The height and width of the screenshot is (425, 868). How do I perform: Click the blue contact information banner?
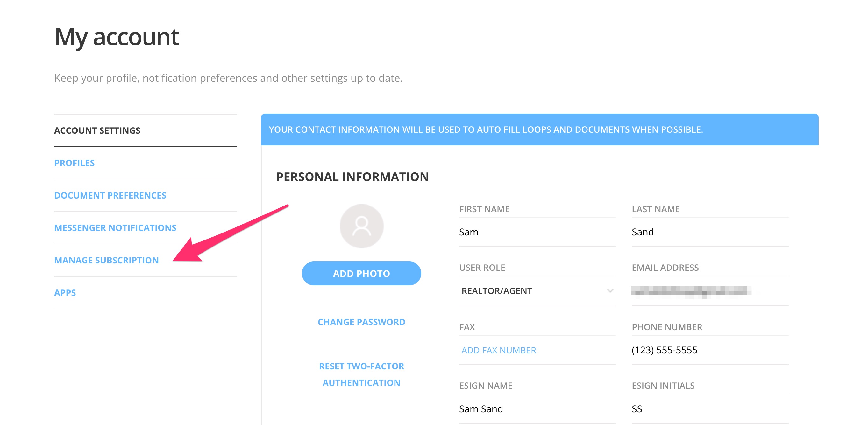pos(539,130)
